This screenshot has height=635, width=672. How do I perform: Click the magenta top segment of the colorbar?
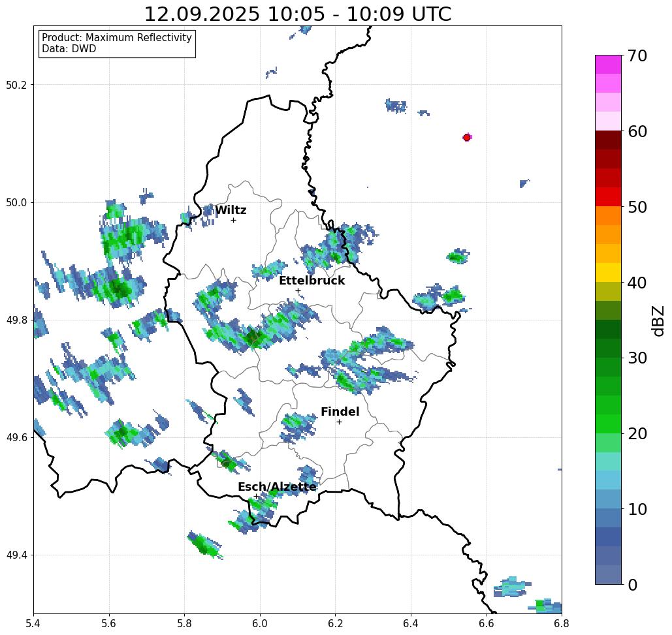608,65
